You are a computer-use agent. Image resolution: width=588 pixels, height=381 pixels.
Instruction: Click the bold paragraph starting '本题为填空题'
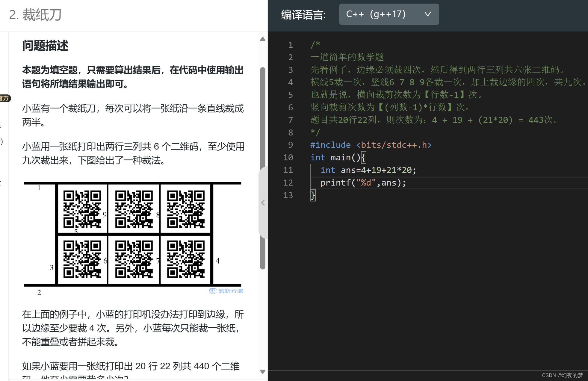coord(133,77)
